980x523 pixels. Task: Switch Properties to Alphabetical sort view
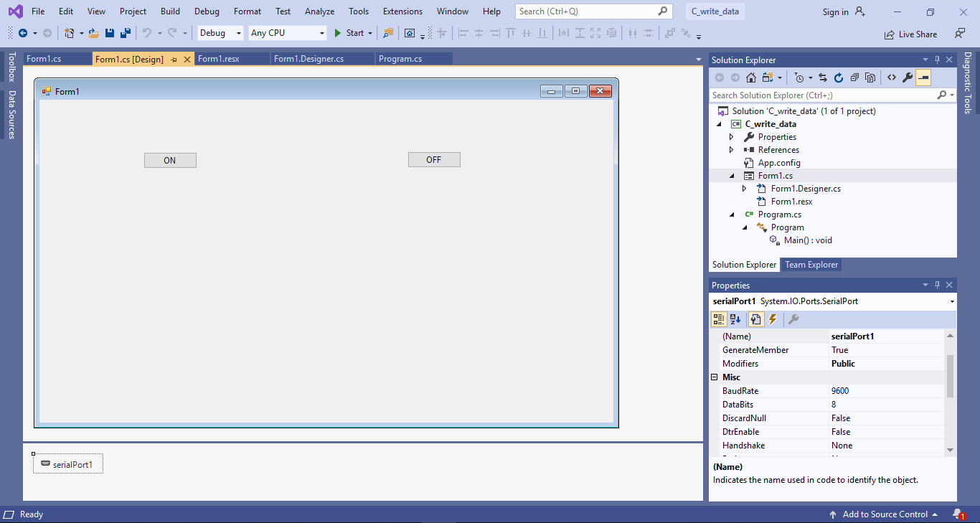736,319
